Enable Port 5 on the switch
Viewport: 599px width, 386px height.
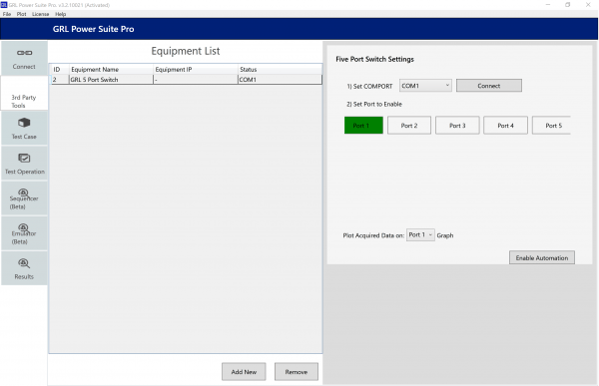551,125
